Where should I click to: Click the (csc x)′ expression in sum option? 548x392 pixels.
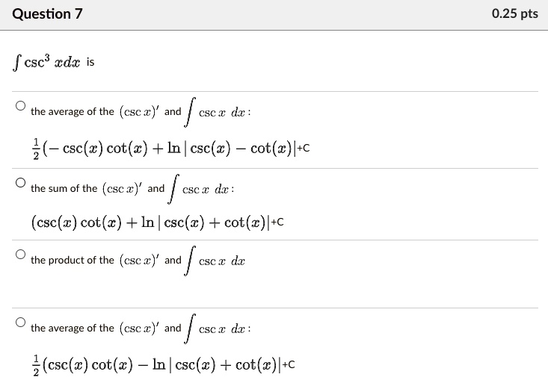click(123, 188)
